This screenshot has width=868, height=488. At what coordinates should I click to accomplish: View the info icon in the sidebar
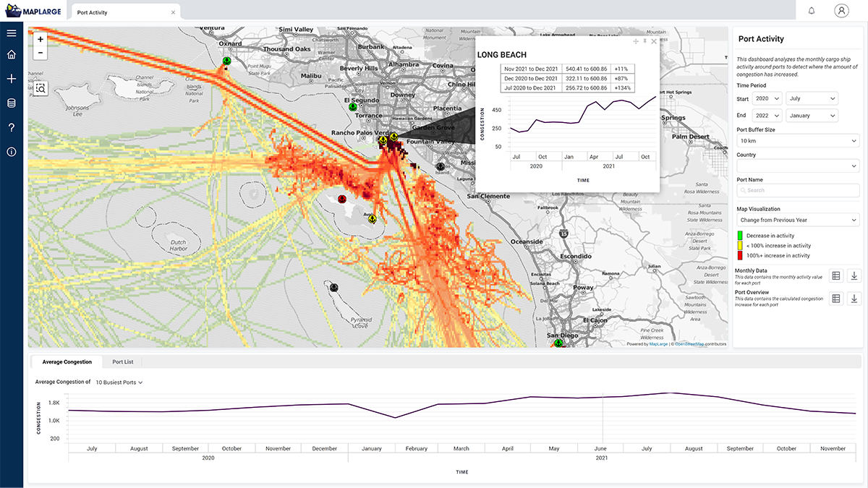11,152
